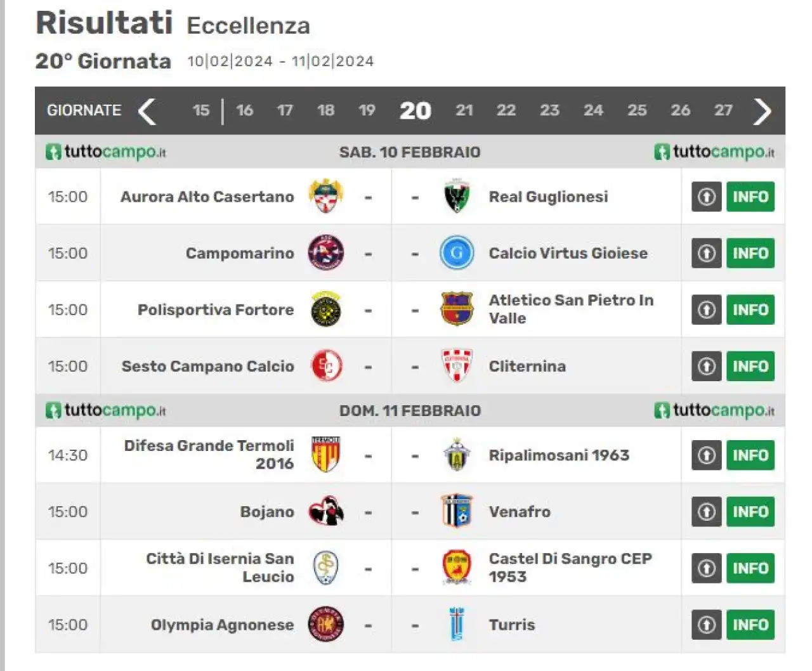Click the Polisportiva Fortore team crest
The height and width of the screenshot is (671, 812).
pos(326,309)
